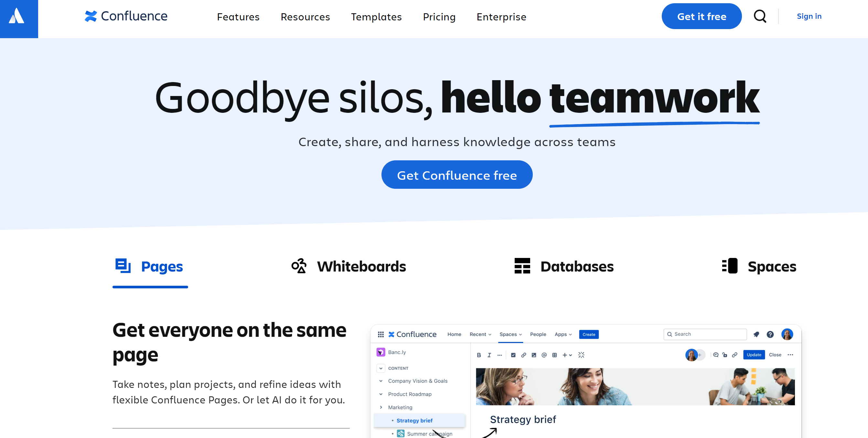Click the Atlassian logo top-left
This screenshot has width=868, height=438.
19,19
